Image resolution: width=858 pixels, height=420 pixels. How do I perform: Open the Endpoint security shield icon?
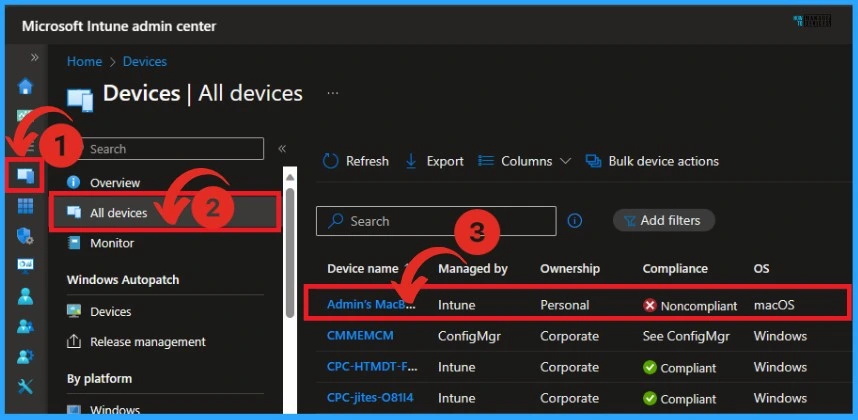(25, 236)
